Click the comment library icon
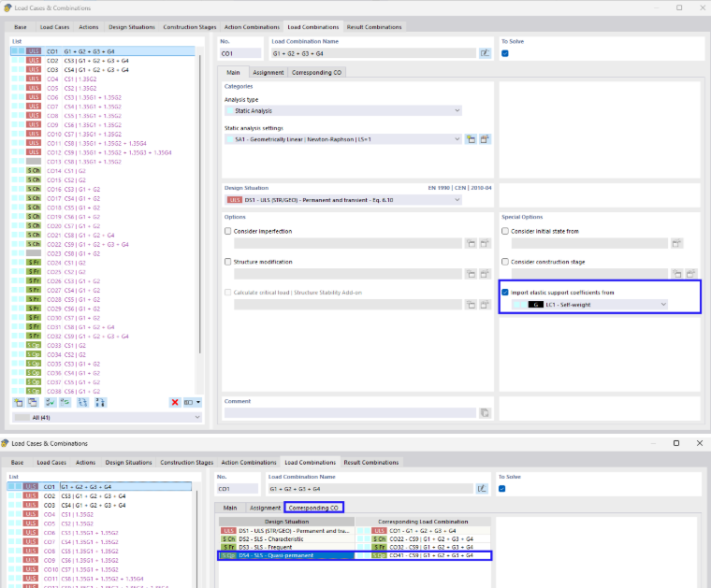The image size is (711, 588). coord(485,413)
